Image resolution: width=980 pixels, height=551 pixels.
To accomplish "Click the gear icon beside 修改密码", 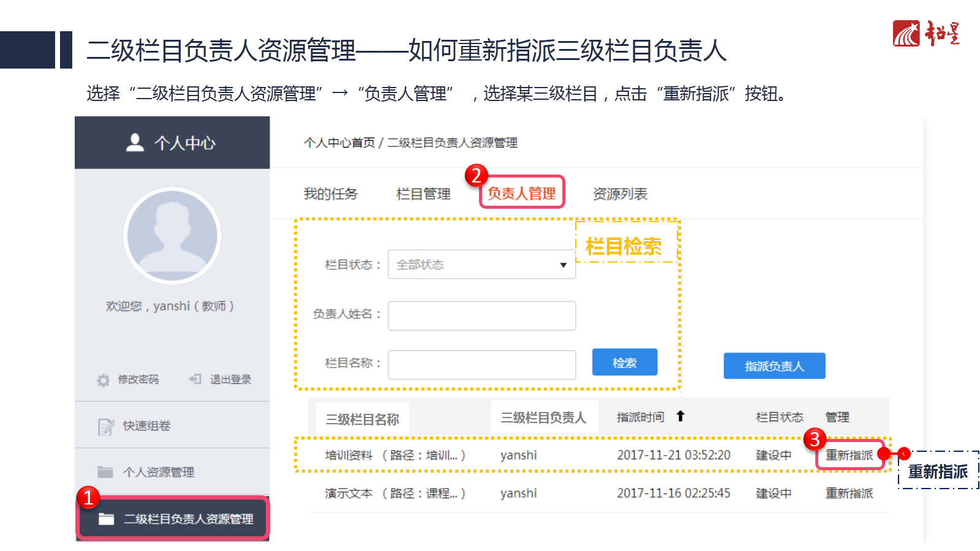I will pyautogui.click(x=103, y=380).
